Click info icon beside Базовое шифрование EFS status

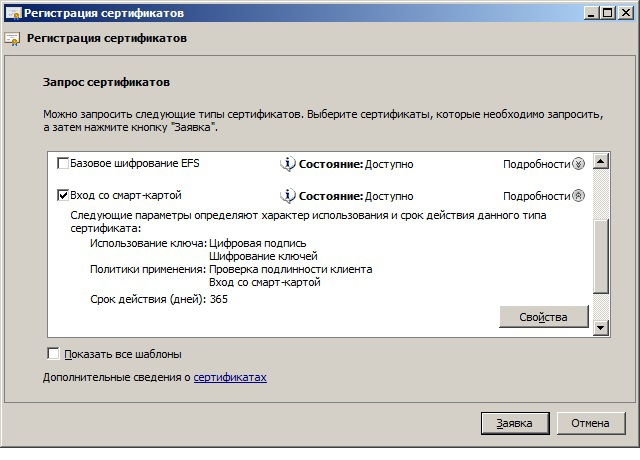(288, 163)
